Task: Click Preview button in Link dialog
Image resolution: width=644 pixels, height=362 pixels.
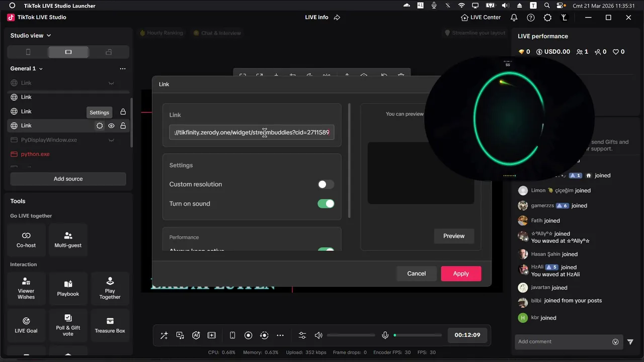Action: click(454, 236)
